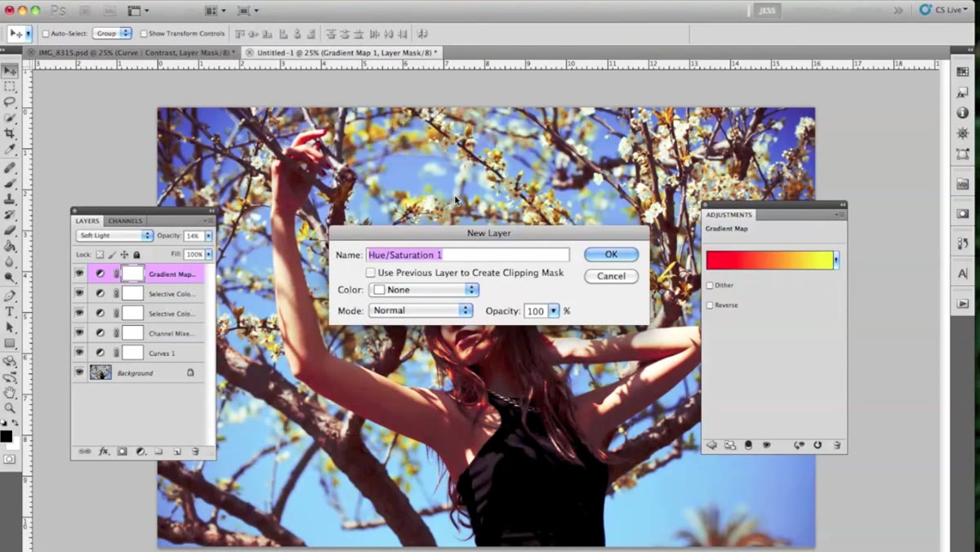Click the trash icon in the Adjustments panel
980x552 pixels.
[837, 445]
